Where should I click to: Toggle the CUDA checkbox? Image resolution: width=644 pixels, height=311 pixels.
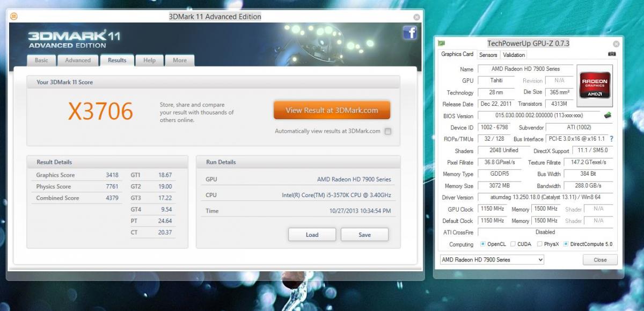point(513,244)
